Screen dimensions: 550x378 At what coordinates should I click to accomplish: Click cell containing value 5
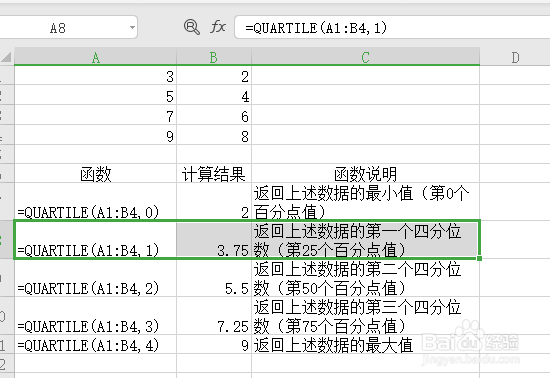(x=95, y=95)
